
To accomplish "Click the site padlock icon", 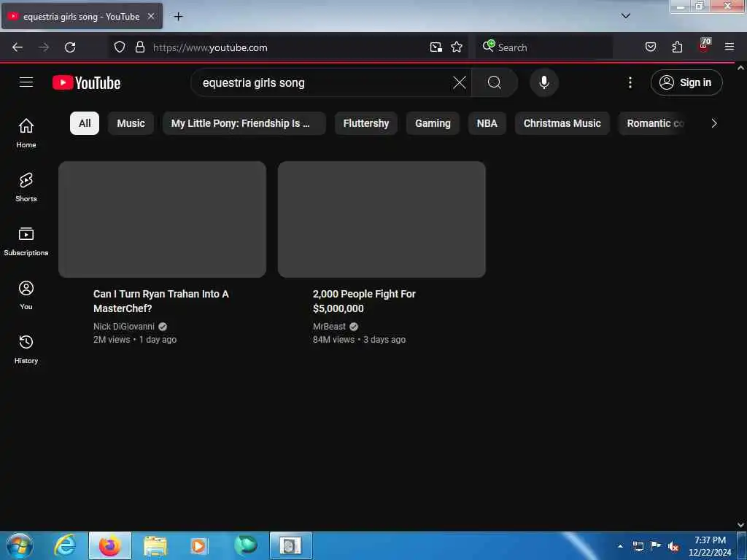I will [139, 47].
